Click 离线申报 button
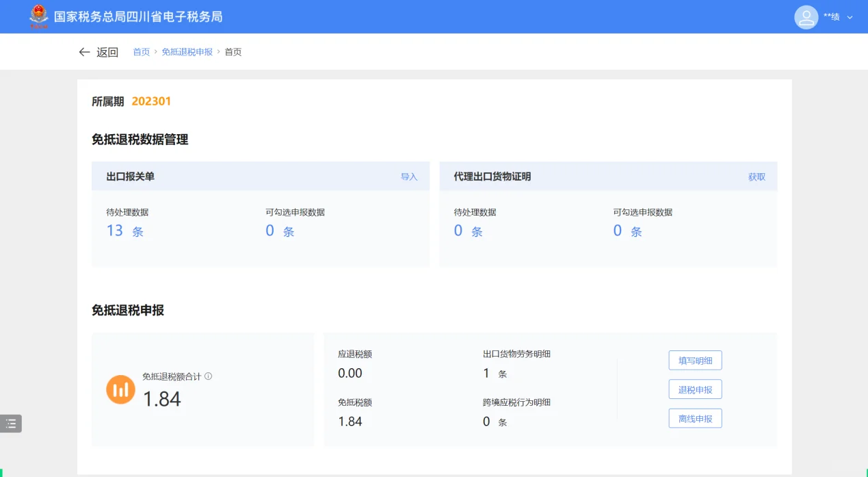Image resolution: width=868 pixels, height=477 pixels. 695,418
